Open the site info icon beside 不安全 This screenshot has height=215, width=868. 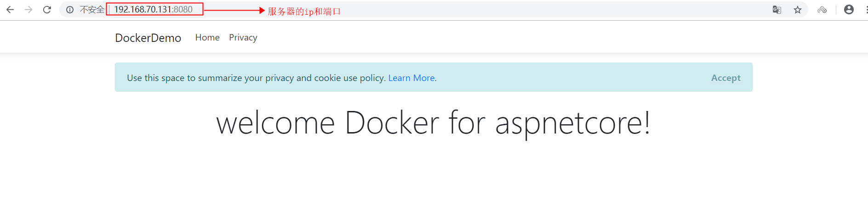[70, 10]
